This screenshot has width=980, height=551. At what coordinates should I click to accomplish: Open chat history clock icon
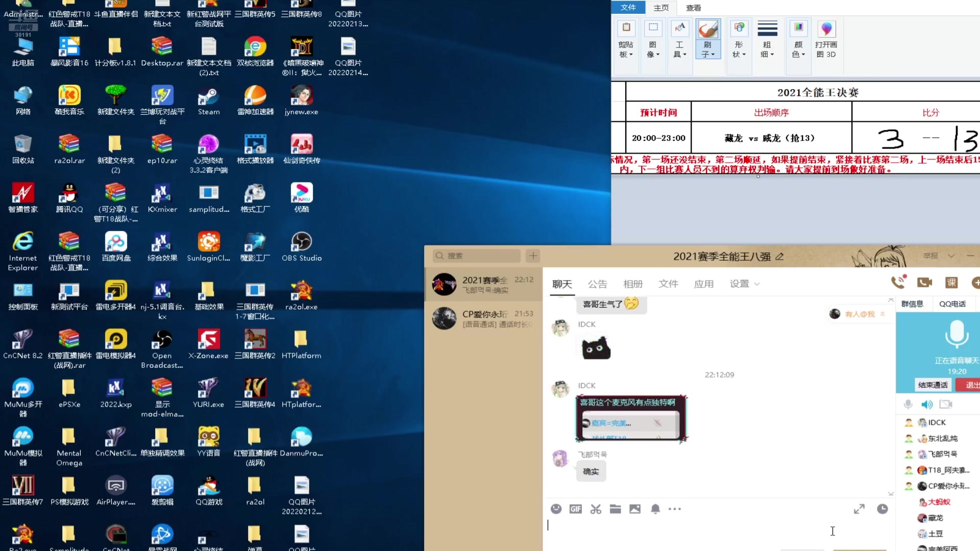click(882, 509)
